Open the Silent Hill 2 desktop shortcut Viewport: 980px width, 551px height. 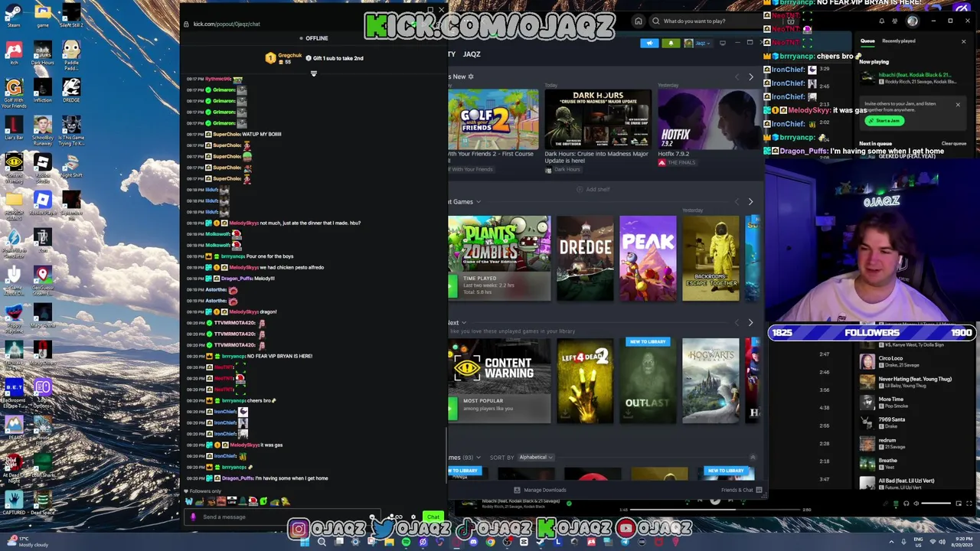(x=70, y=15)
